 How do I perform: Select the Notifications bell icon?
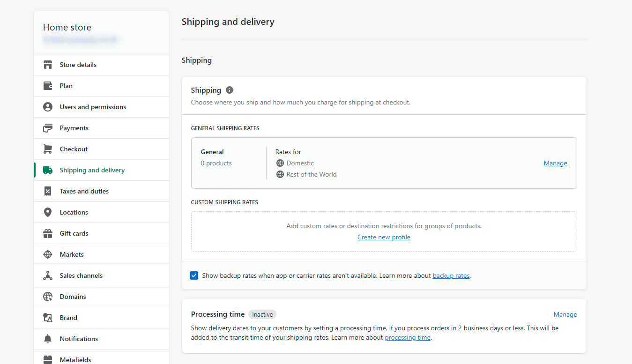[x=47, y=339]
